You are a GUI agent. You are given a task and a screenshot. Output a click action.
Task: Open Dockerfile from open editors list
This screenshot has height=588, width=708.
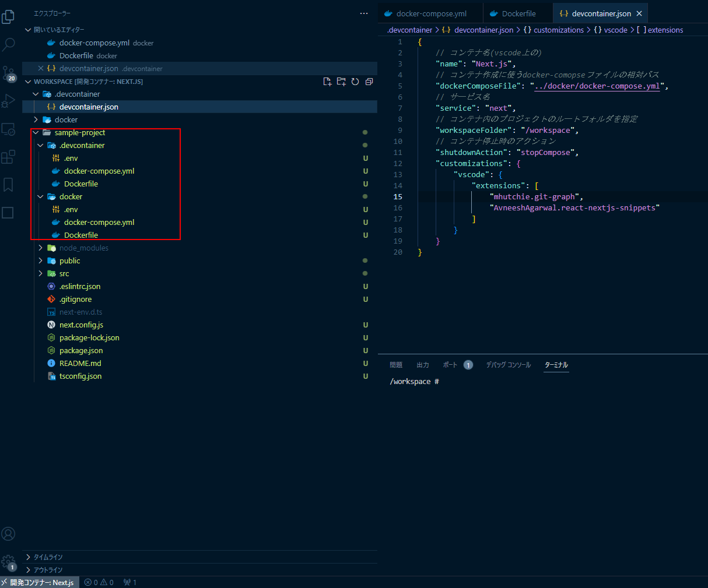[x=200, y=55]
